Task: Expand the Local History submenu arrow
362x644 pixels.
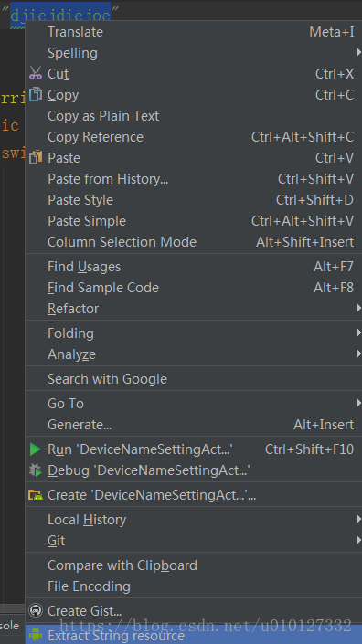Action: tap(359, 520)
